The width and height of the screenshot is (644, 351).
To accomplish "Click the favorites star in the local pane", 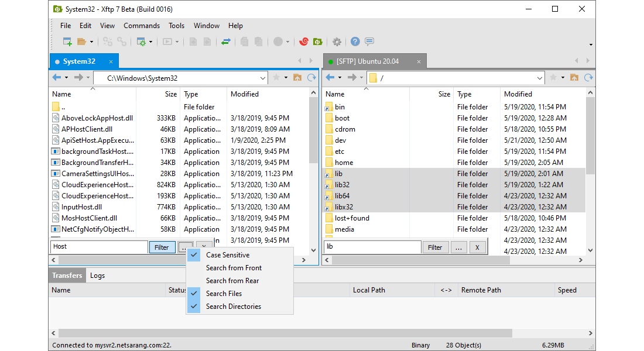I will (x=276, y=78).
